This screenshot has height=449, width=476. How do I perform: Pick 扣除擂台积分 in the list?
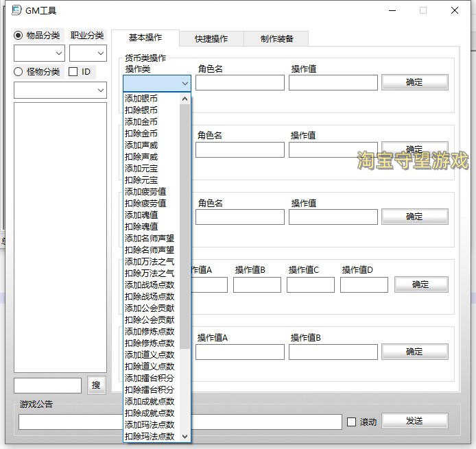(152, 389)
